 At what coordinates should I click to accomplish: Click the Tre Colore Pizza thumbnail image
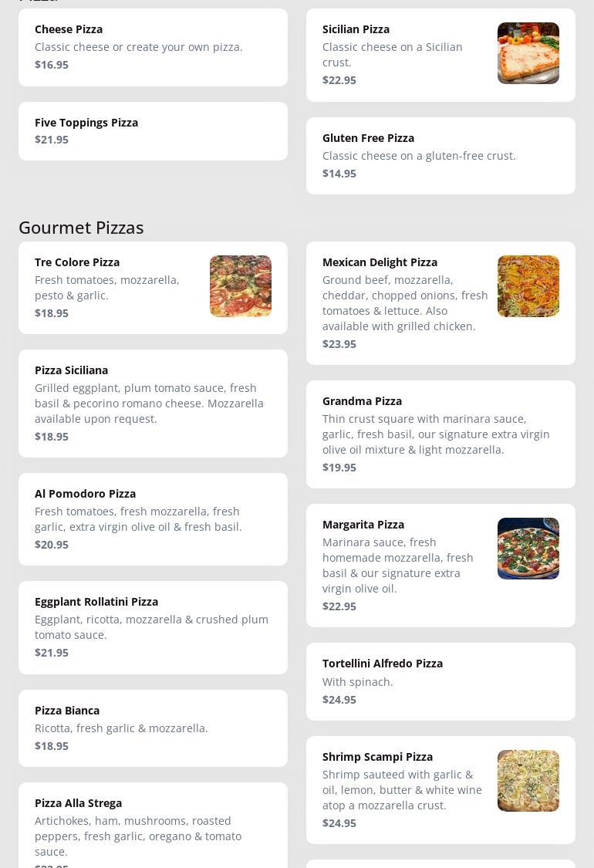[240, 286]
